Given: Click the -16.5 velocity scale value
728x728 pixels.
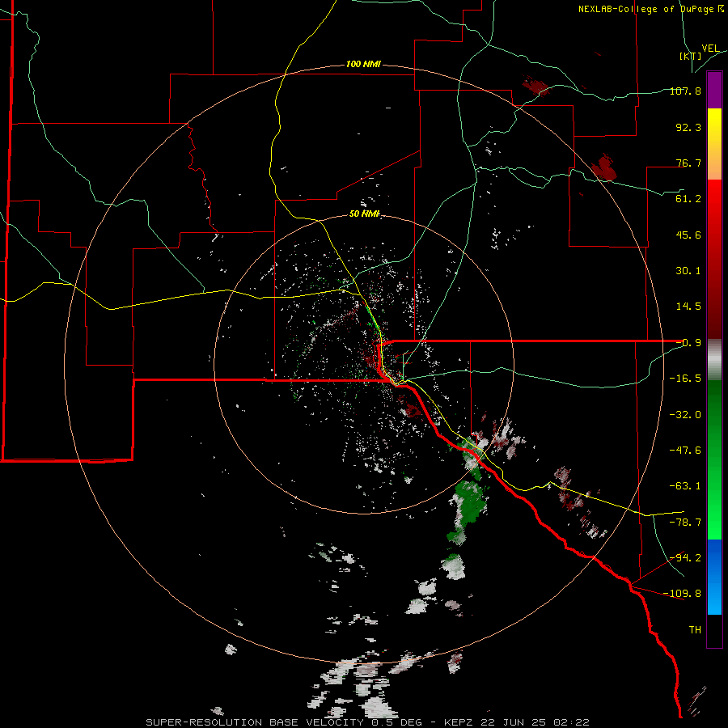Looking at the screenshot, I should 685,379.
